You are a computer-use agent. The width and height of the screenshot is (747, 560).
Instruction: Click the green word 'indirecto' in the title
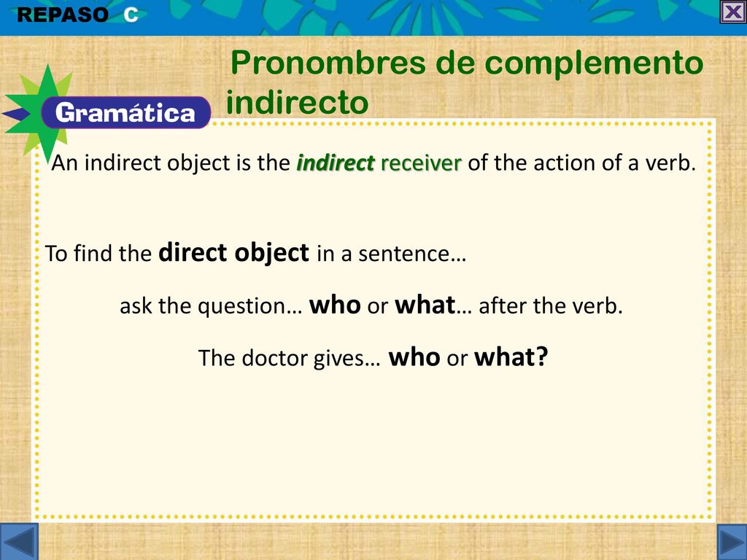(298, 102)
